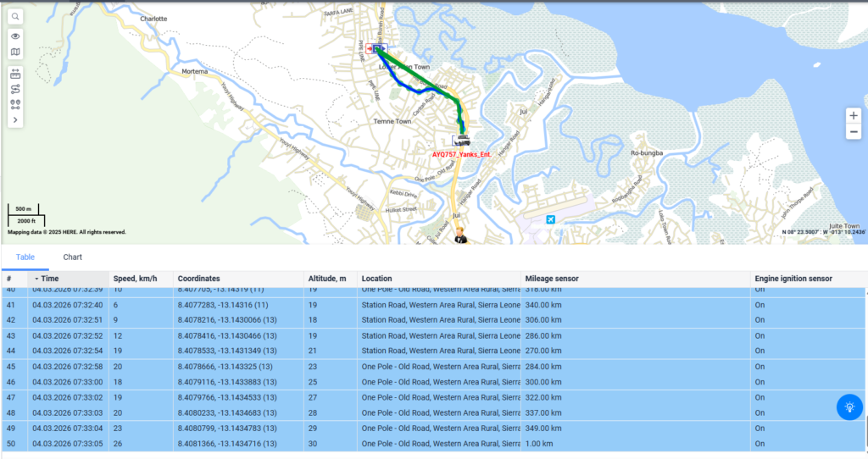The image size is (868, 459).
Task: Open the lightbulb hints button
Action: (849, 407)
